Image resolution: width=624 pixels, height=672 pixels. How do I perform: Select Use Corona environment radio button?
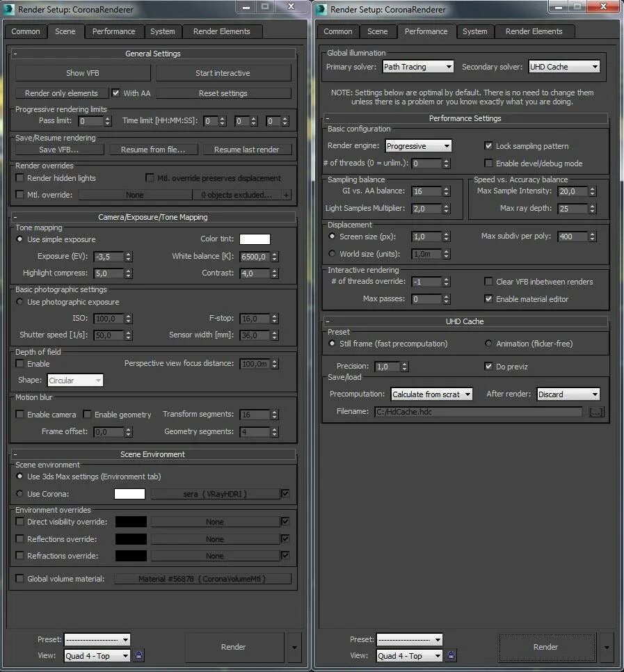[x=19, y=494]
